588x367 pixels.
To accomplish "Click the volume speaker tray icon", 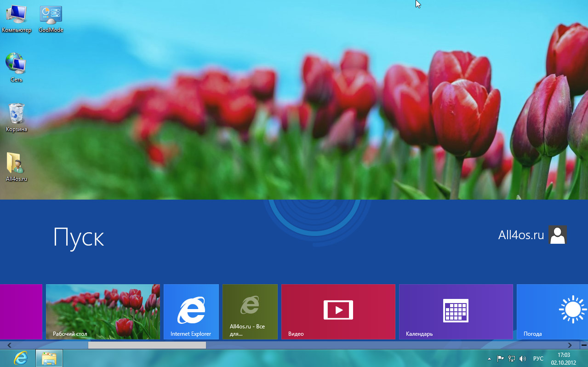I will coord(523,358).
